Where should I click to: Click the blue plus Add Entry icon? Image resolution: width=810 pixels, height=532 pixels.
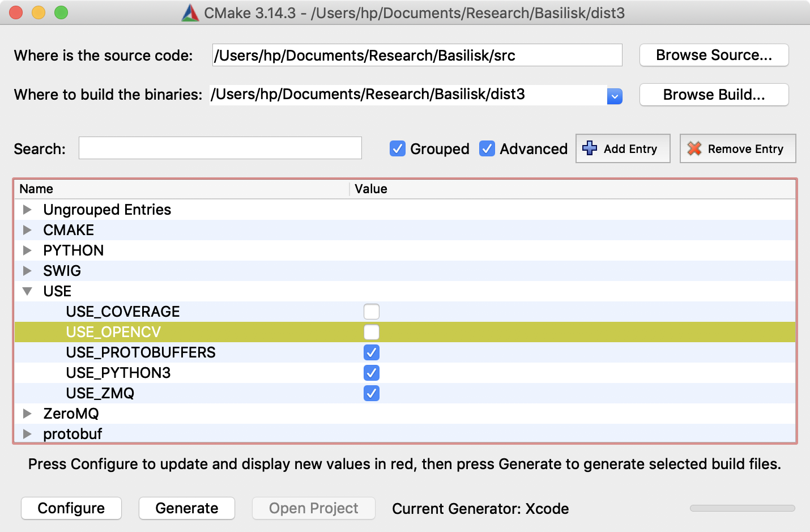[x=590, y=148]
